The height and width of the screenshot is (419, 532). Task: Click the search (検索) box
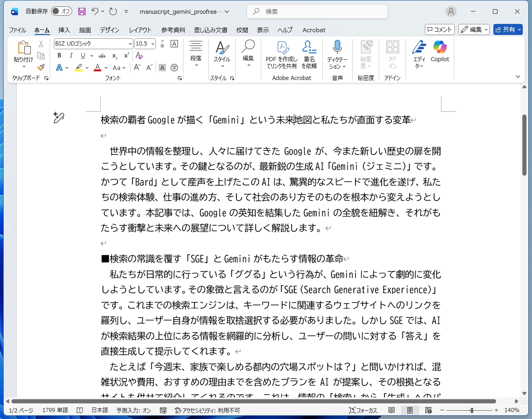[x=317, y=11]
